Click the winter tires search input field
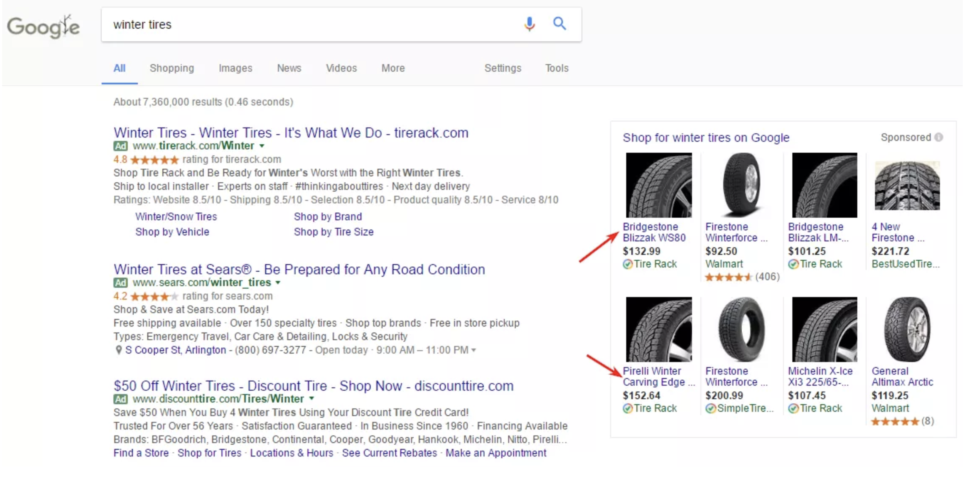The image size is (980, 481). [x=310, y=24]
